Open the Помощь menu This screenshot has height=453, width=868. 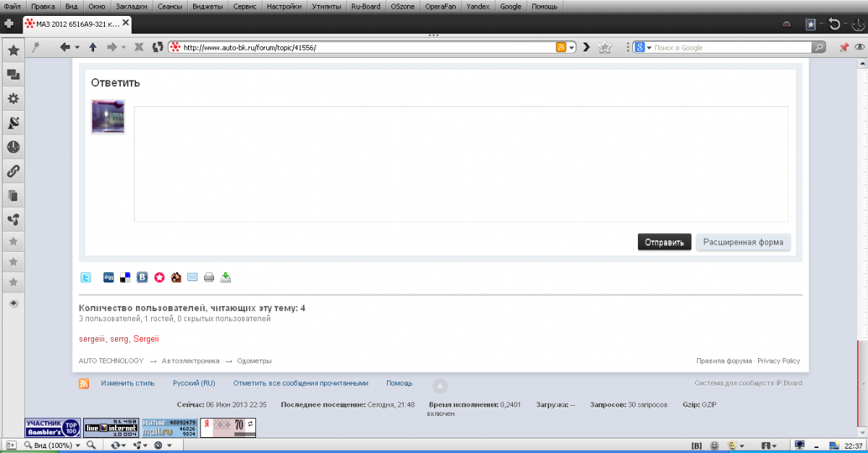tap(545, 6)
